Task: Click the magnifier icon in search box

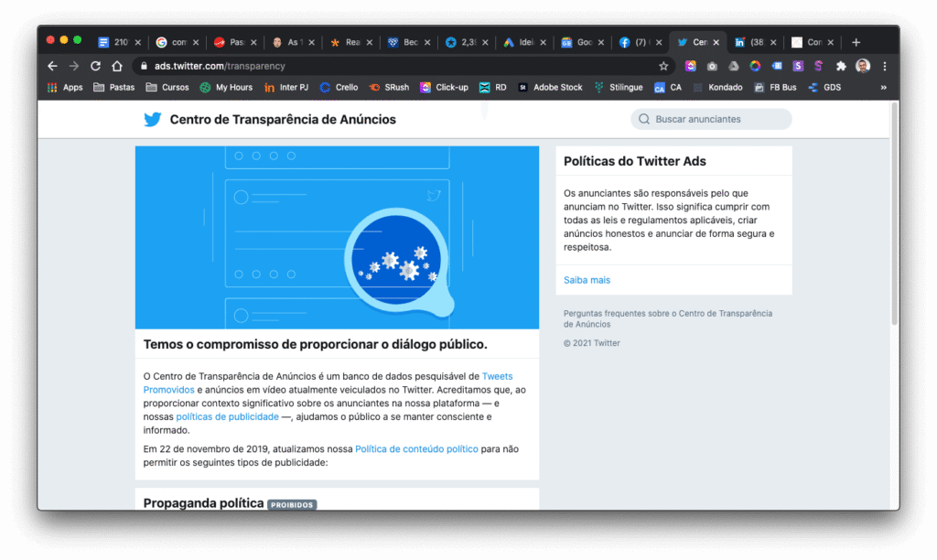Action: tap(643, 119)
